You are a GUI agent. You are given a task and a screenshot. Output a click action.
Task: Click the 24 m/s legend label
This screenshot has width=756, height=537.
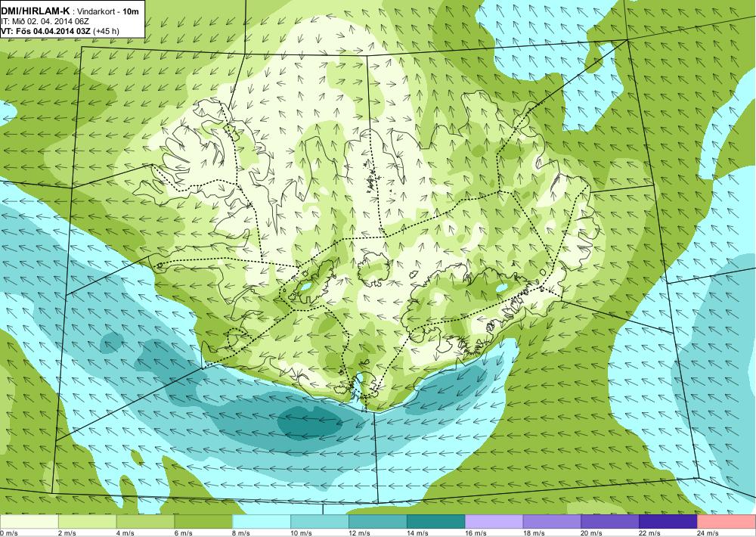click(708, 533)
